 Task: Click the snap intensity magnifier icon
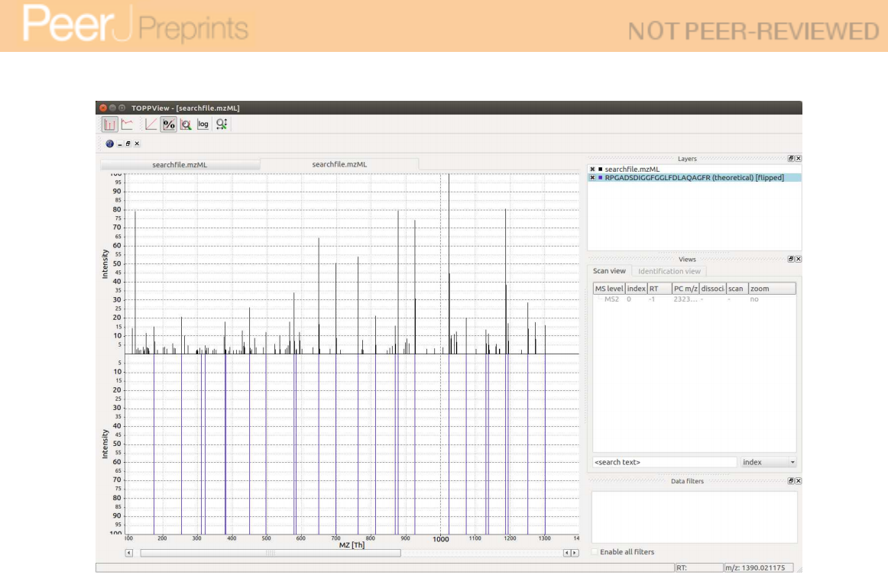coord(186,124)
